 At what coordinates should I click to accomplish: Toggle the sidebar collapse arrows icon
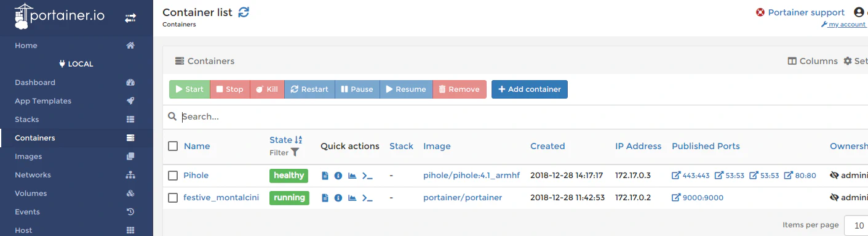point(130,18)
